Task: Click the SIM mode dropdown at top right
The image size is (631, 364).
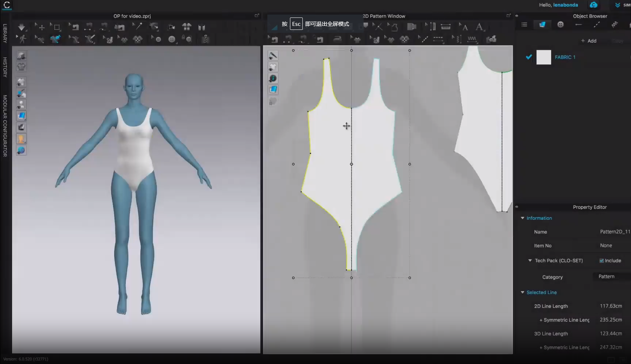Action: coord(623,5)
